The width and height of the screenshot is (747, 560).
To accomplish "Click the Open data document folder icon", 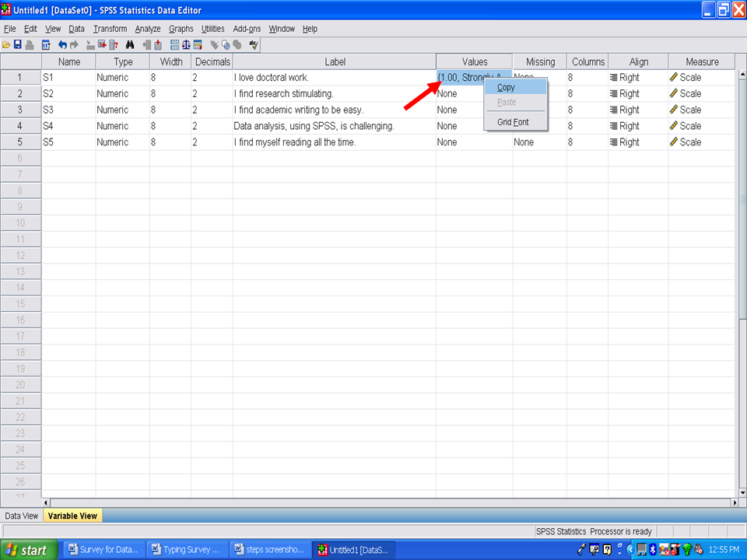I will click(6, 45).
